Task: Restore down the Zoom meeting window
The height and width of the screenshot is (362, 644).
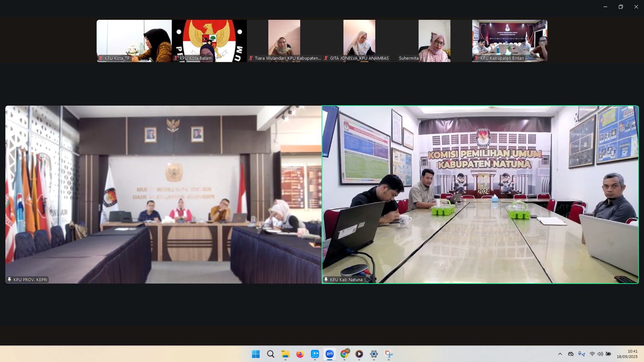Action: pyautogui.click(x=621, y=7)
